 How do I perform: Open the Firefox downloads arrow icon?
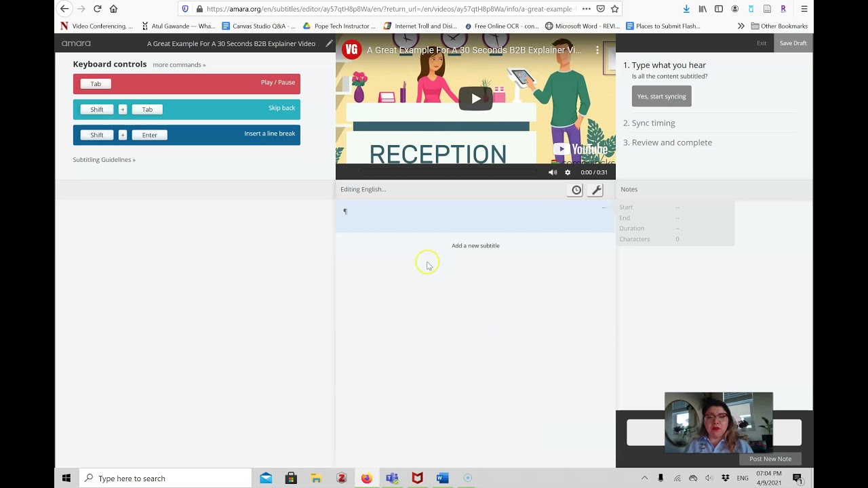pos(686,9)
